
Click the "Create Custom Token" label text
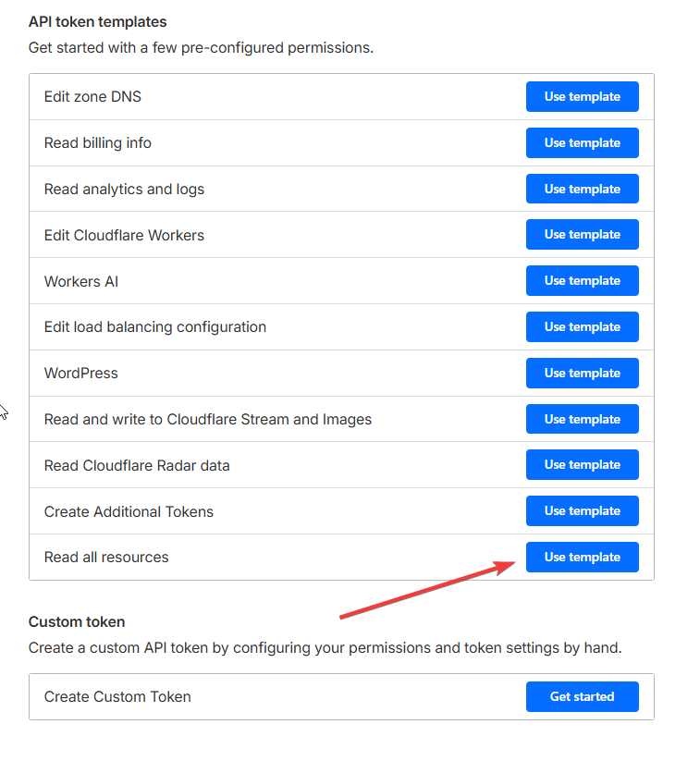point(117,697)
